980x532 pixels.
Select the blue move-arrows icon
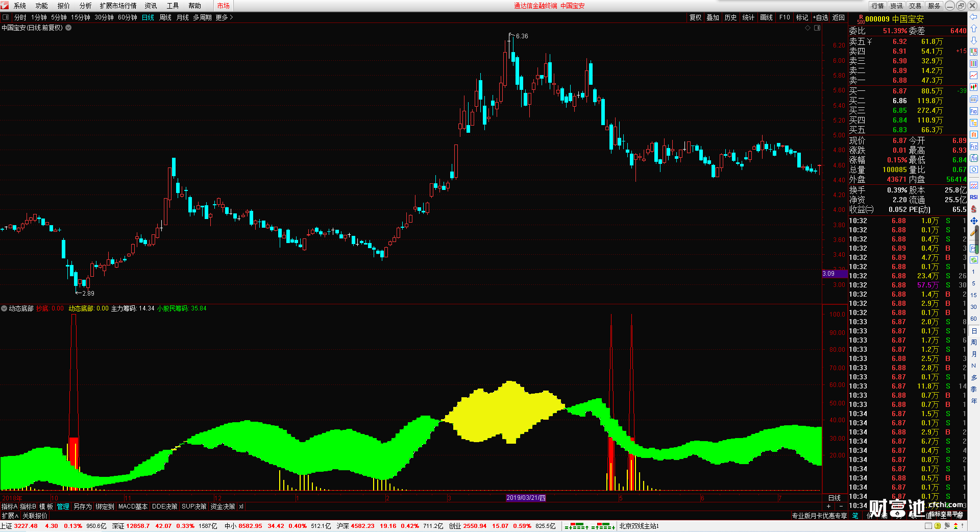point(973,221)
